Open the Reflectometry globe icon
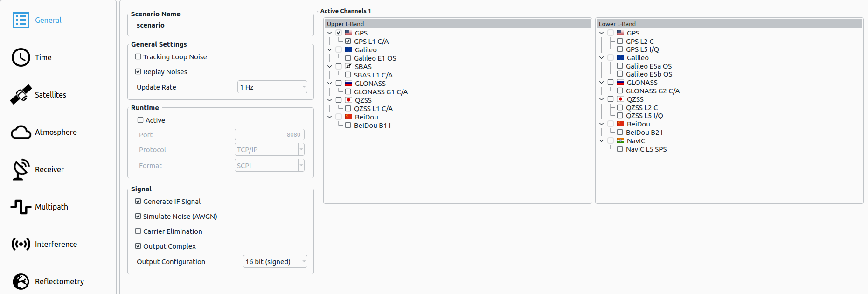 coord(21,281)
